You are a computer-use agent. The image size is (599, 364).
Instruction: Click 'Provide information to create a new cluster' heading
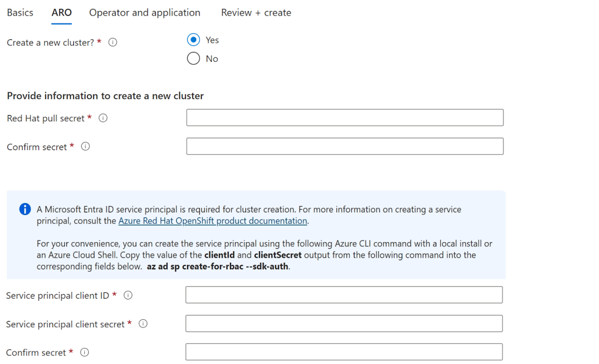(105, 96)
